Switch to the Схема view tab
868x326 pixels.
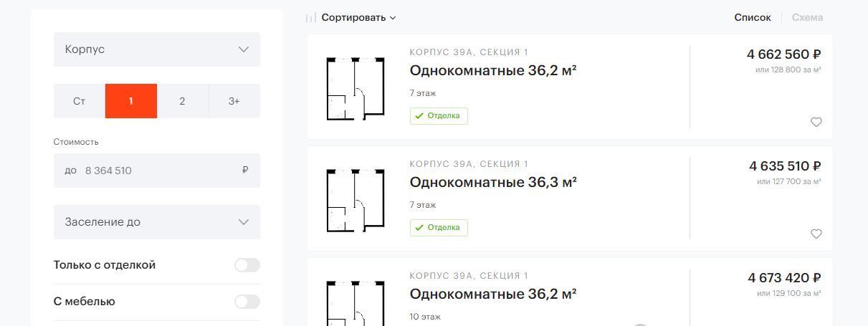(x=807, y=18)
